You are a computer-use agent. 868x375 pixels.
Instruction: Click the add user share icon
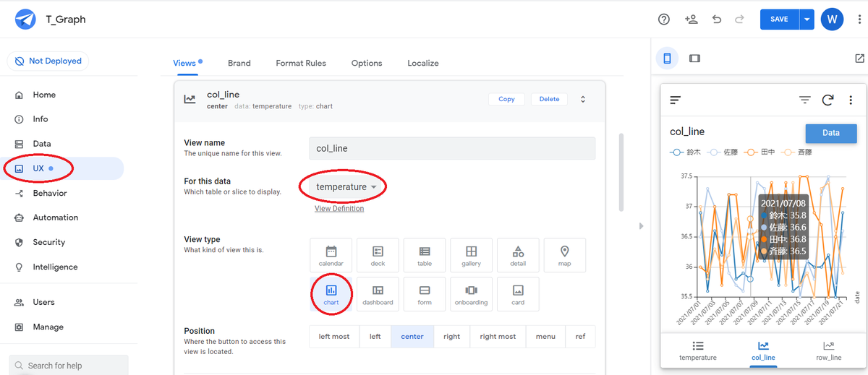pyautogui.click(x=691, y=20)
